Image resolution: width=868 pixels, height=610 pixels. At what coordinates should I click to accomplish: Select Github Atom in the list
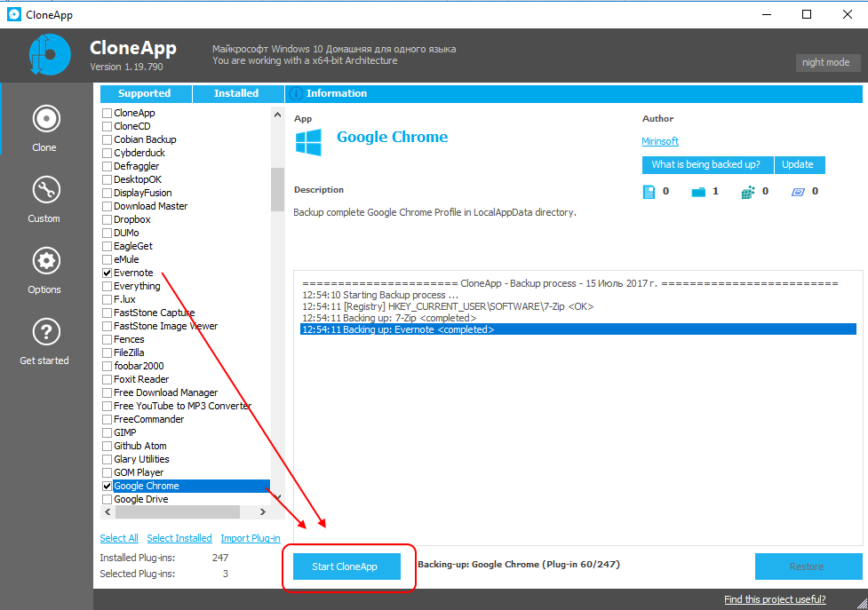point(140,446)
